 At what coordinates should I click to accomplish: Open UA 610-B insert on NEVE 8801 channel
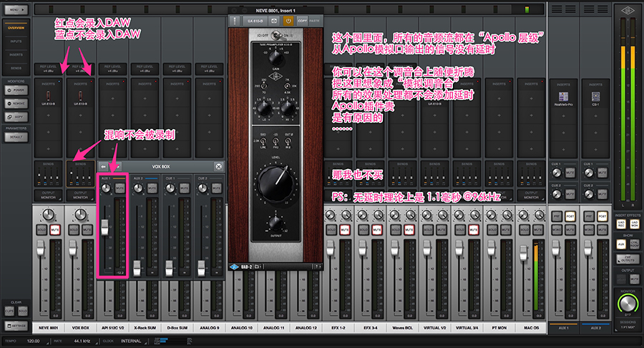click(x=48, y=98)
